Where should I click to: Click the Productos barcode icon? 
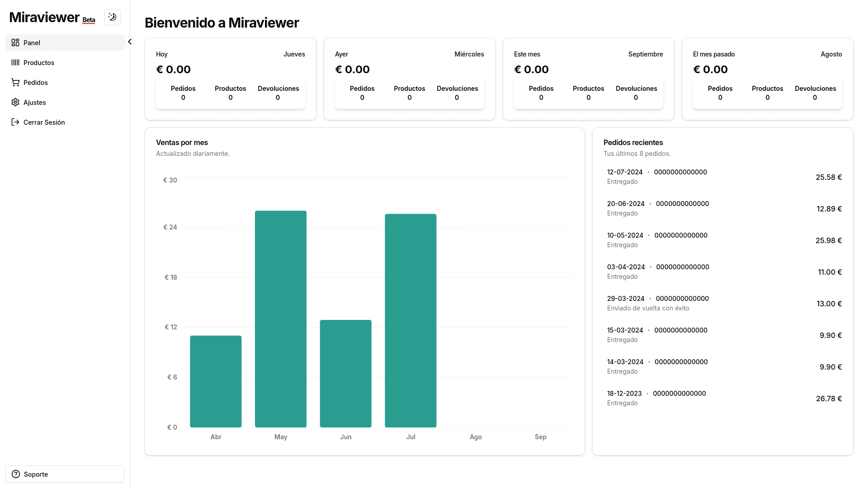[15, 62]
